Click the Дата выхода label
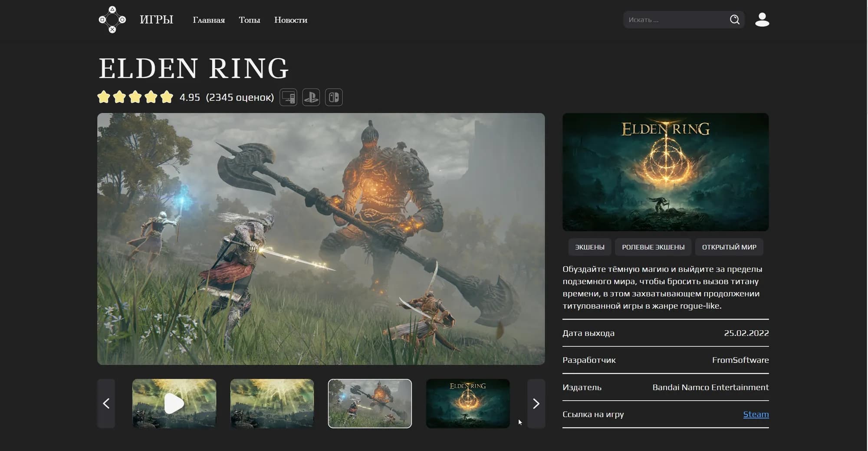 point(589,333)
